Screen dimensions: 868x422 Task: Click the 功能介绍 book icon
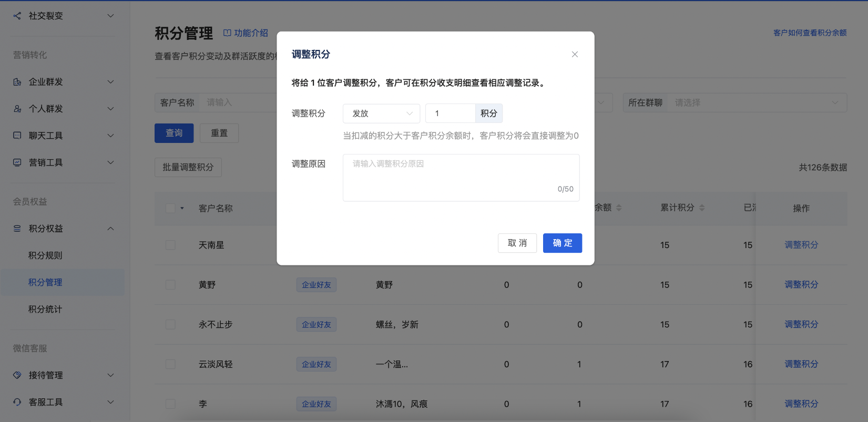tap(227, 33)
